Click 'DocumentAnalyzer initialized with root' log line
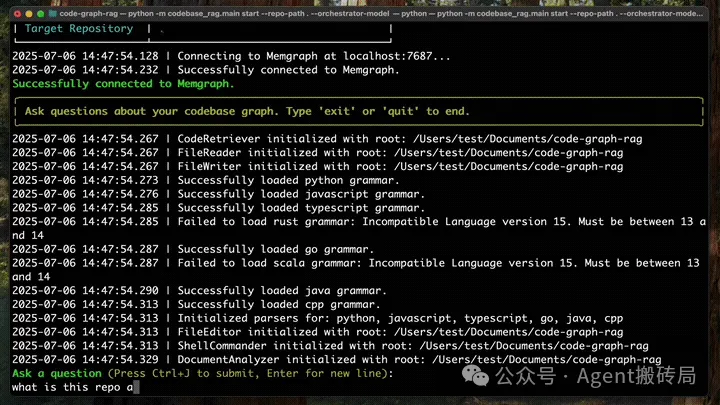This screenshot has width=720, height=405. pyautogui.click(x=337, y=360)
